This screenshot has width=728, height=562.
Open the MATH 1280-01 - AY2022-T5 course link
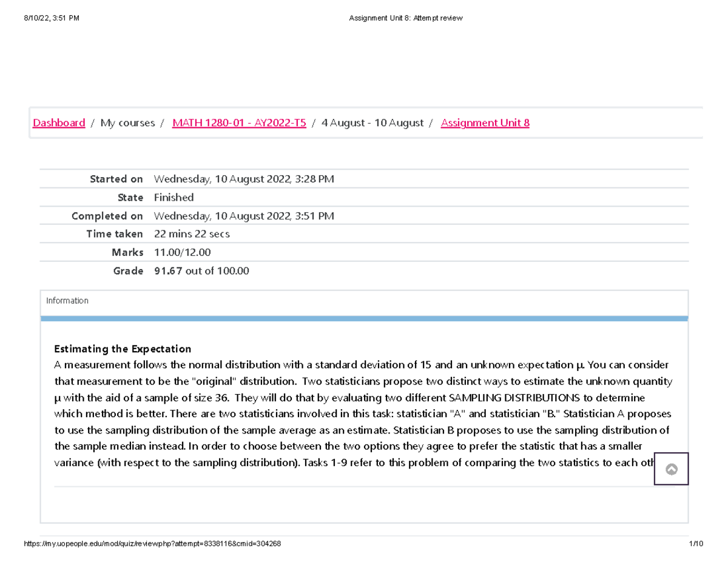[238, 122]
